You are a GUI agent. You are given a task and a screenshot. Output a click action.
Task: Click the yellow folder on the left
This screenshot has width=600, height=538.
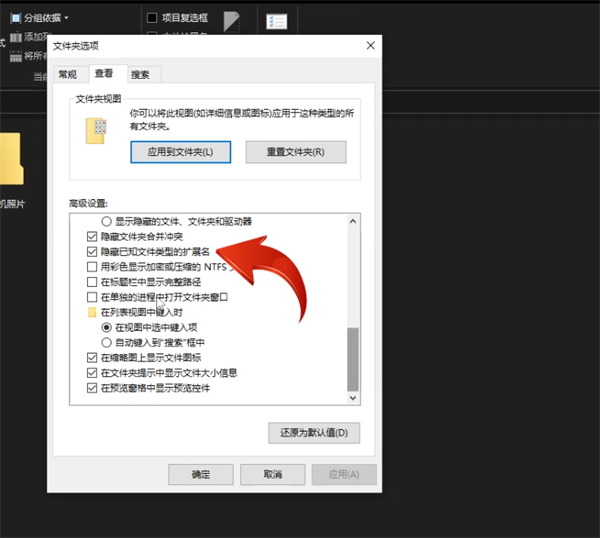pos(12,160)
